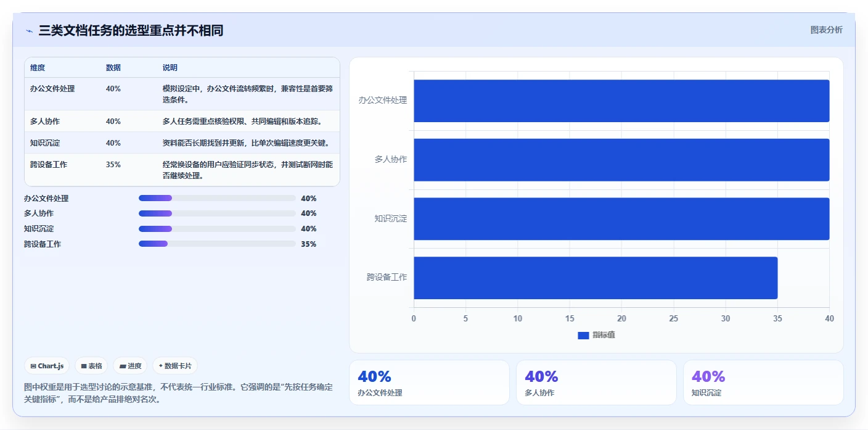Viewport: 868px width, 430px height.
Task: Click the 多人协作 bar in the chart
Action: pos(621,160)
